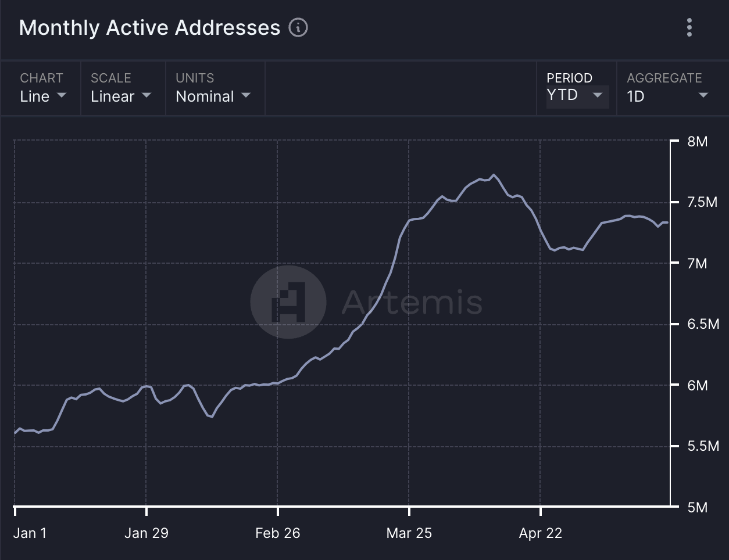Expand the Scale Linear dropdown
The width and height of the screenshot is (729, 560).
121,96
